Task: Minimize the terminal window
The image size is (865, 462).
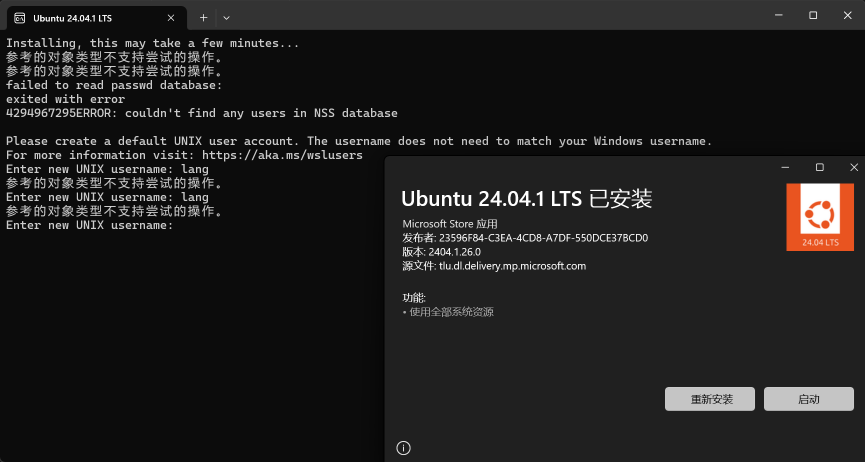Action: [x=777, y=15]
